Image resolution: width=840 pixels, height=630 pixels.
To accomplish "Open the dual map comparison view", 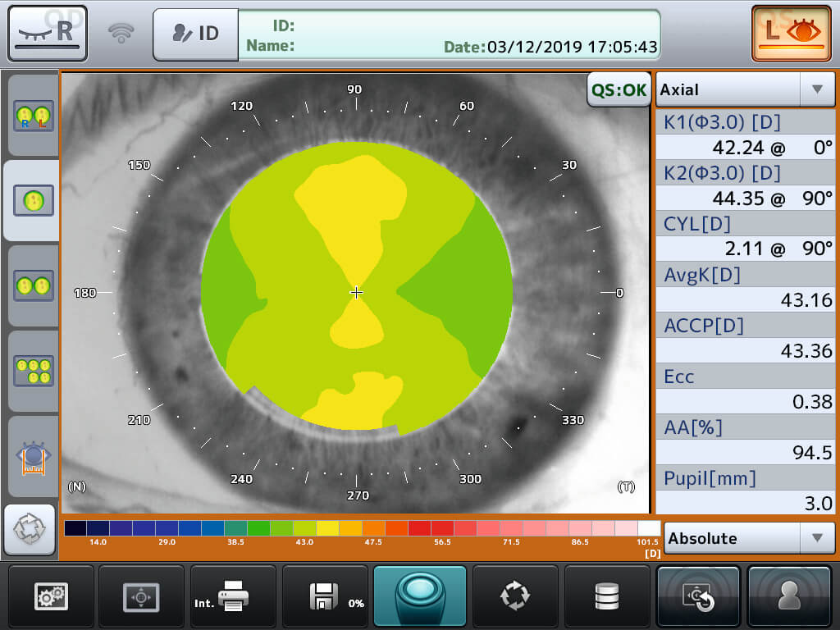I will click(33, 285).
